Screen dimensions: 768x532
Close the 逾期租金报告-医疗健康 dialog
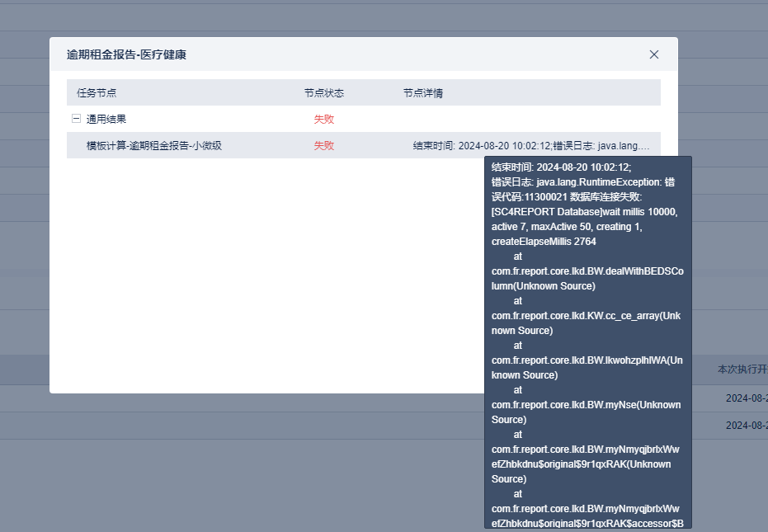654,54
